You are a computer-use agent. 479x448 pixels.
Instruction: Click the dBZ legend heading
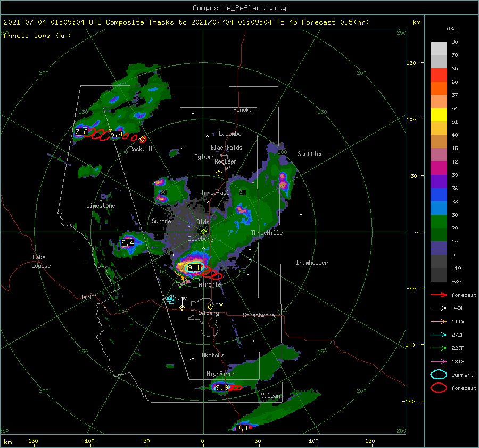tap(451, 28)
